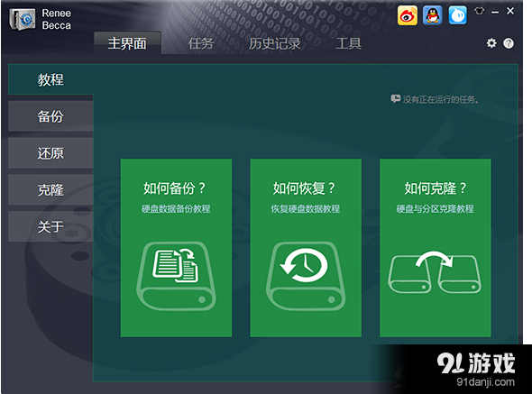Open the 历史记录 tab
Screen dimensions: 532x394
coord(275,43)
